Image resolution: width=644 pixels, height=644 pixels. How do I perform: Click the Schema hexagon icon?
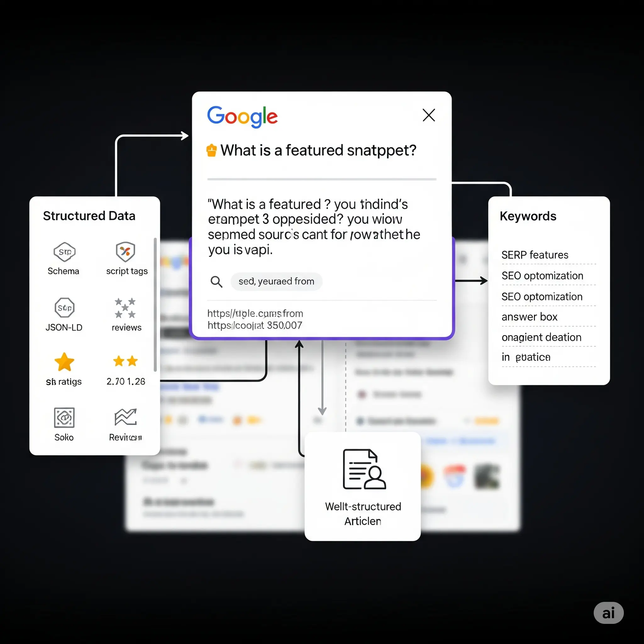[x=64, y=252]
